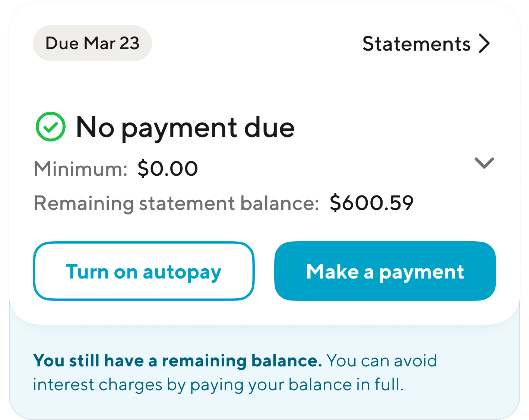Click the green checkmark circle icon
This screenshot has height=420, width=529.
pos(51,127)
